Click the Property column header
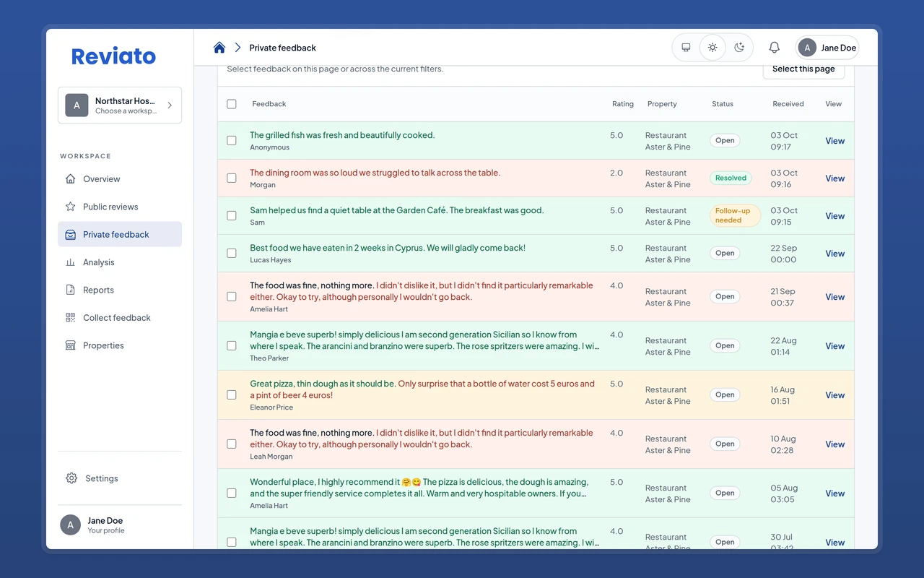The image size is (924, 578). pyautogui.click(x=662, y=104)
